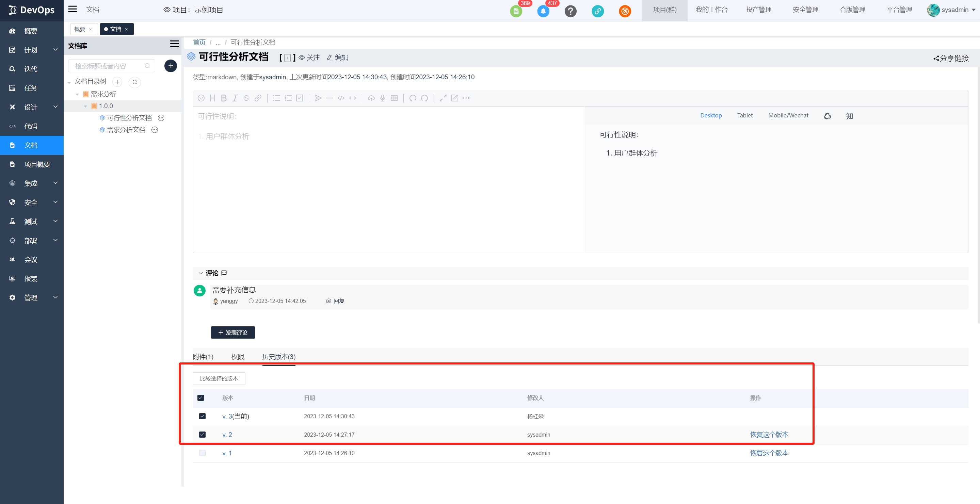Click the round plus button in 文档库

pos(171,66)
